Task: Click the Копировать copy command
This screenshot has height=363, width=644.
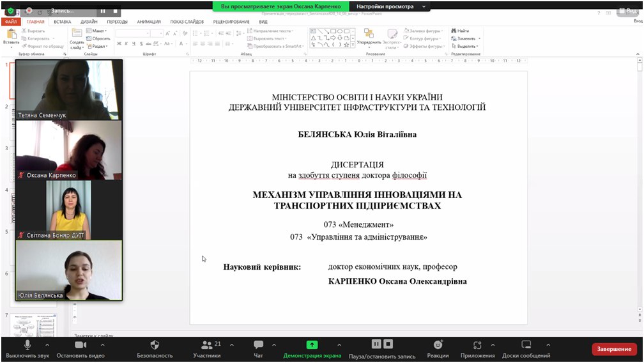Action: click(36, 38)
